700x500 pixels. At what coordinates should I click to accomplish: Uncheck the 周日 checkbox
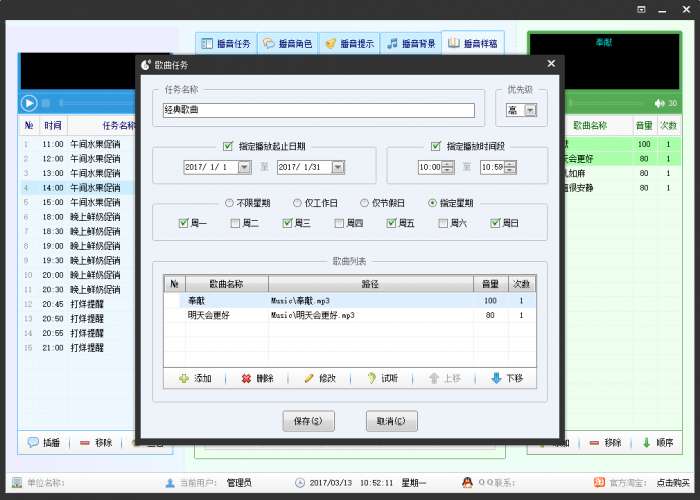coord(495,223)
